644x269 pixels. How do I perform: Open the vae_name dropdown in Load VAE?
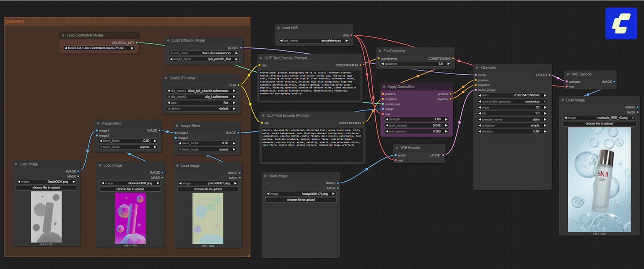[314, 41]
